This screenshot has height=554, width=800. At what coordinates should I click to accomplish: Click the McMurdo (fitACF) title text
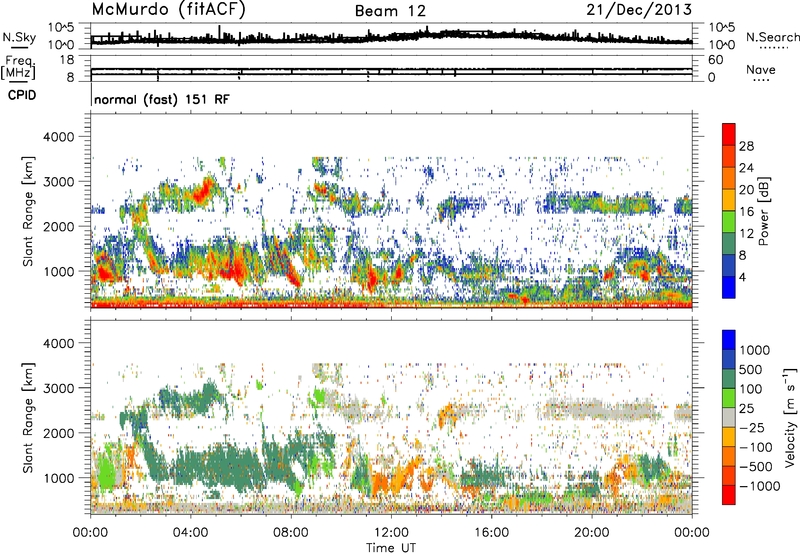point(168,10)
